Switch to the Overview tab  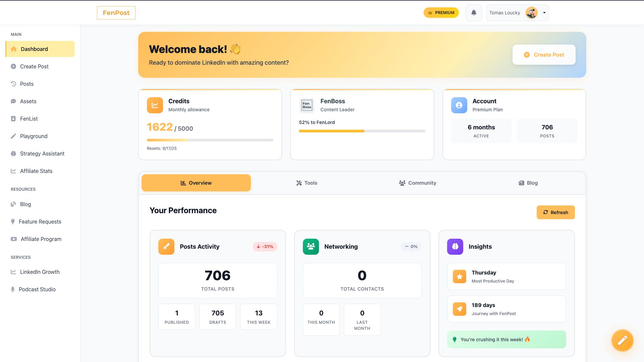tap(196, 183)
